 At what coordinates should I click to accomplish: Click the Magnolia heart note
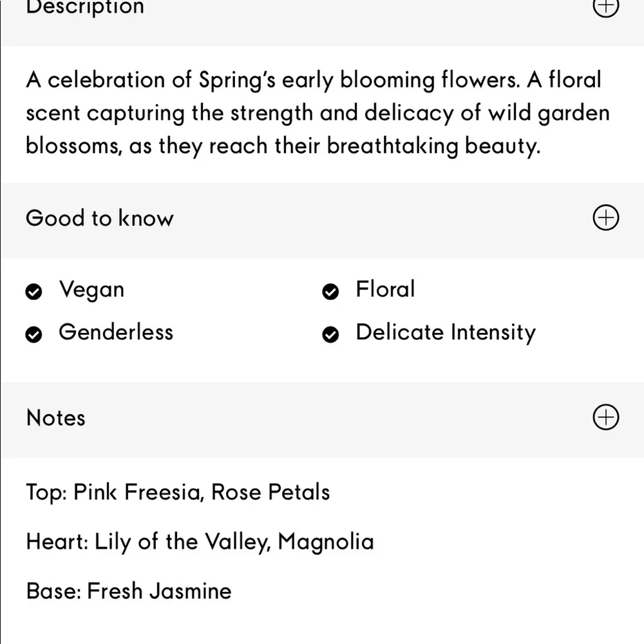[x=326, y=542]
